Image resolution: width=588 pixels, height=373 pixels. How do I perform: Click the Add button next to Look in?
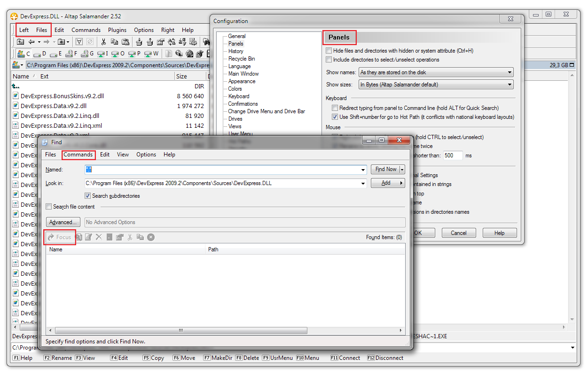(388, 183)
